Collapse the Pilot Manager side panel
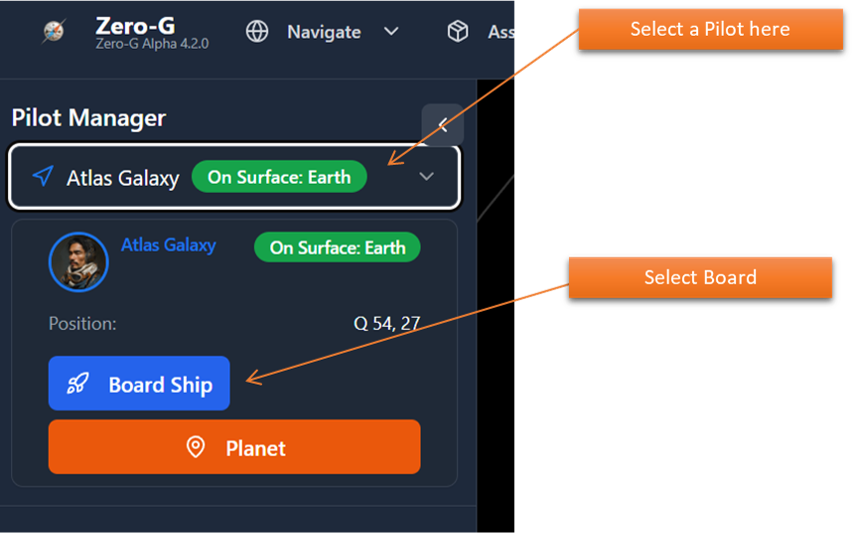 pos(442,125)
